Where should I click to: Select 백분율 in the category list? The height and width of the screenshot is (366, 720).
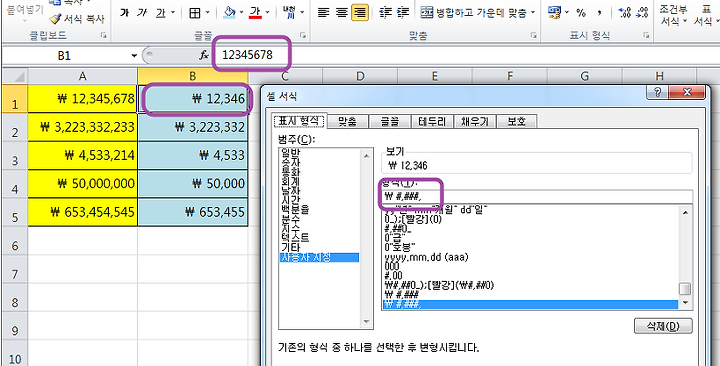tap(295, 209)
